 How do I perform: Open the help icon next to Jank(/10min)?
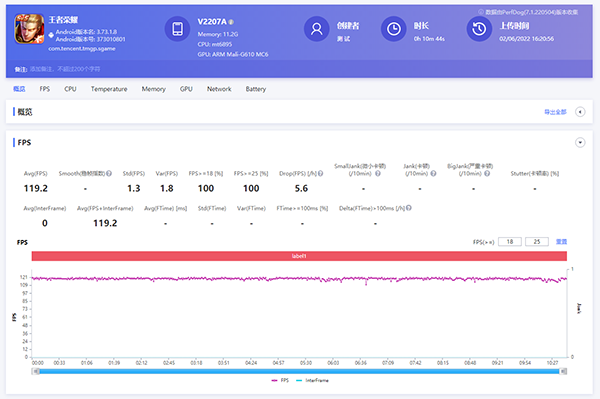pyautogui.click(x=433, y=174)
